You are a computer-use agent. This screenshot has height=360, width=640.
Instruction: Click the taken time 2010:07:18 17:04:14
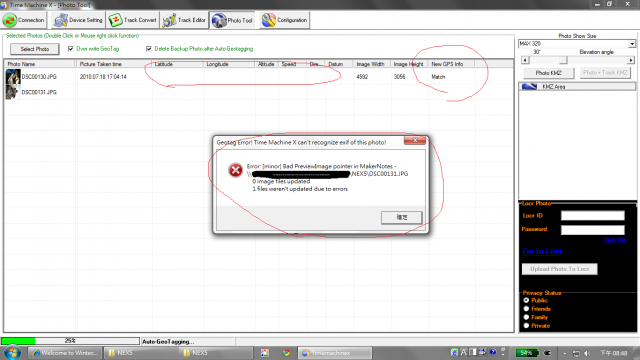pyautogui.click(x=103, y=77)
